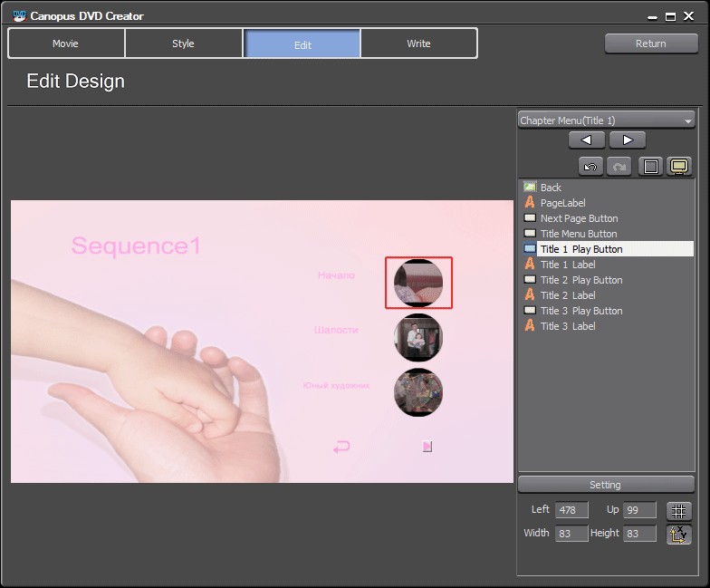Click the Setting button

(x=606, y=484)
